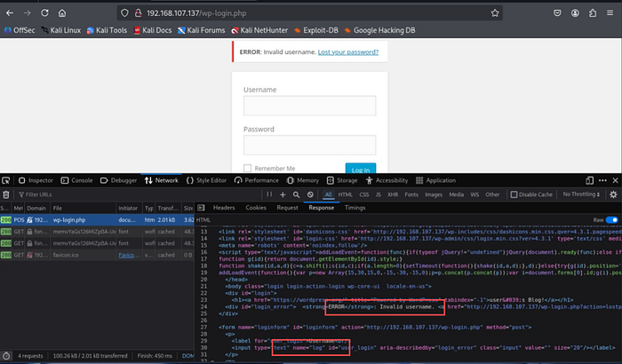Filter requests by HTML type
This screenshot has width=622, height=364.
coord(345,194)
